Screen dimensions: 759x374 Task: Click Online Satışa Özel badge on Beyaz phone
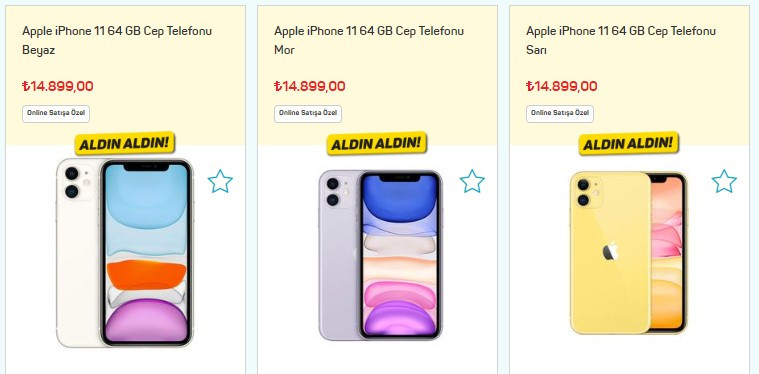tap(56, 114)
